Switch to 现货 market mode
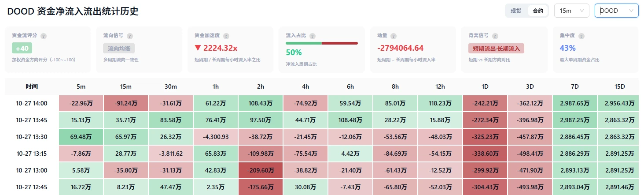The image size is (644, 195). point(516,11)
